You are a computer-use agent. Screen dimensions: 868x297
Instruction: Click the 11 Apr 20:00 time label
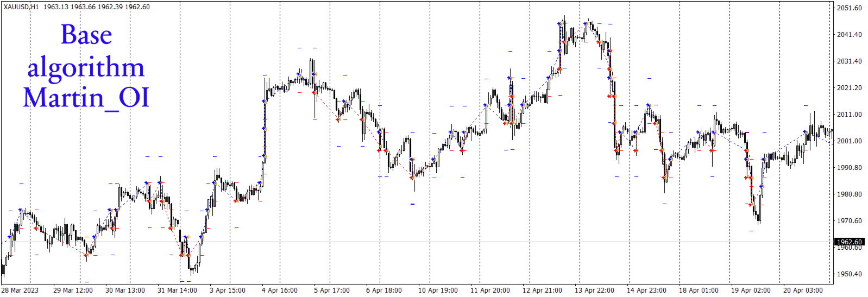(x=490, y=290)
